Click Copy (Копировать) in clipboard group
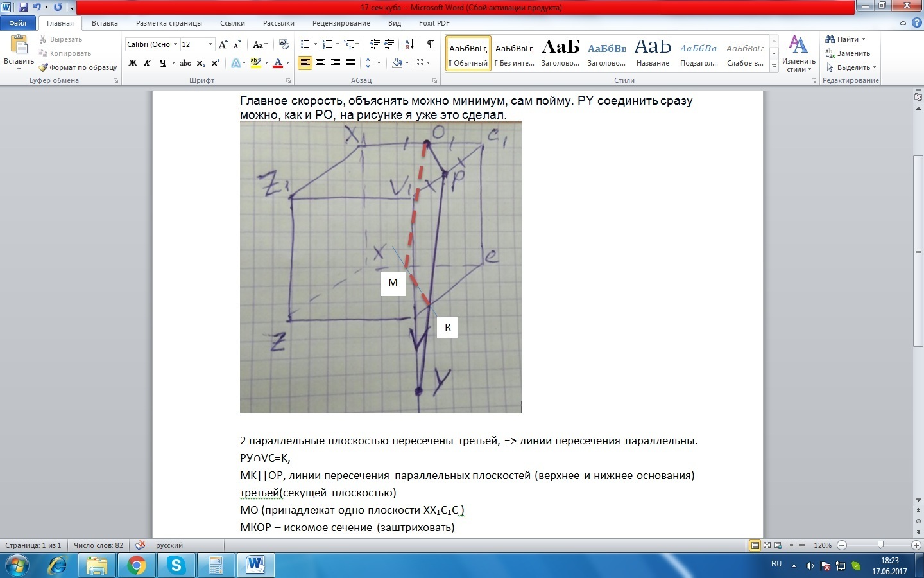Viewport: 924px width, 578px height. (65, 53)
